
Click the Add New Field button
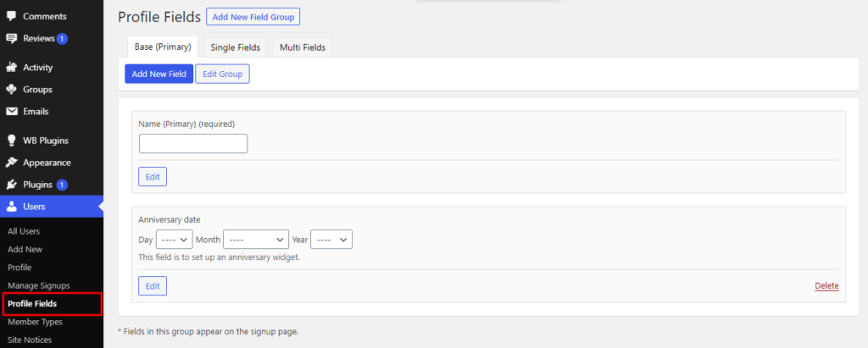pos(159,74)
